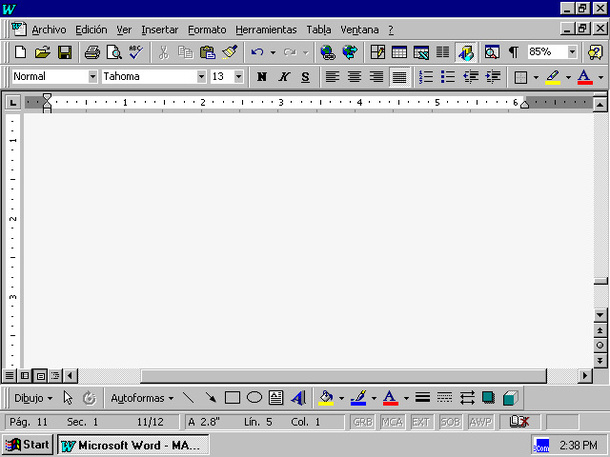This screenshot has width=610, height=457.
Task: Align text left
Action: [x=332, y=77]
